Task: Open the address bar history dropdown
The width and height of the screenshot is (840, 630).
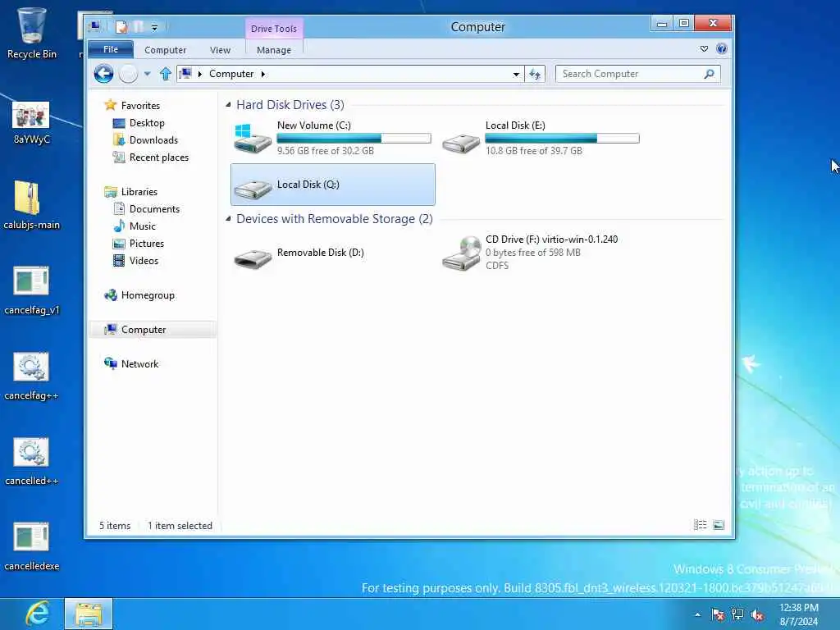Action: pyautogui.click(x=516, y=74)
